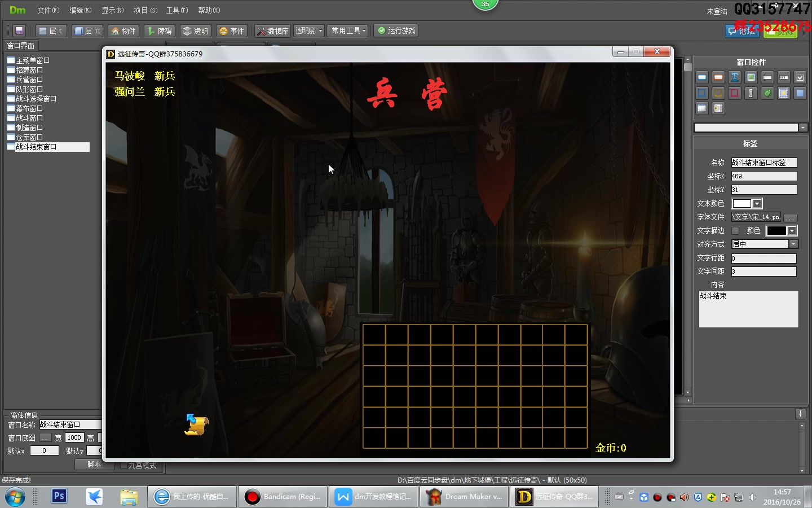Click the 坐标X input field
812x508 pixels.
click(x=764, y=176)
